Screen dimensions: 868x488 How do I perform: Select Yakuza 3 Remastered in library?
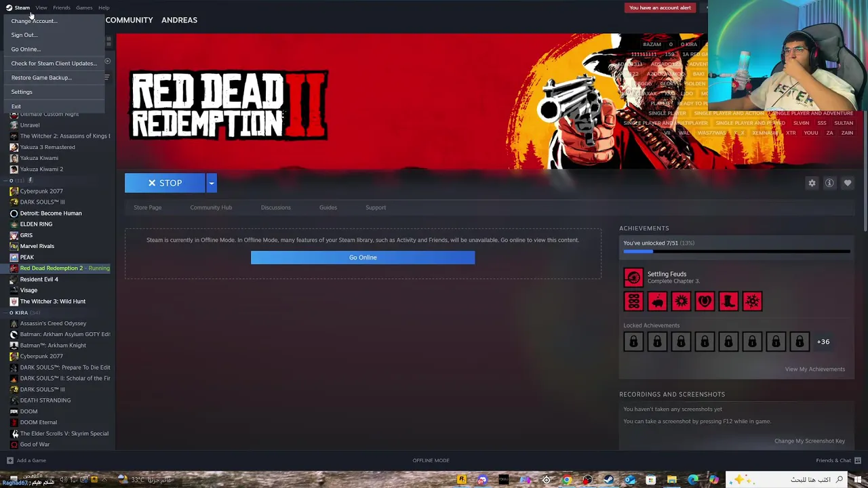pos(47,147)
